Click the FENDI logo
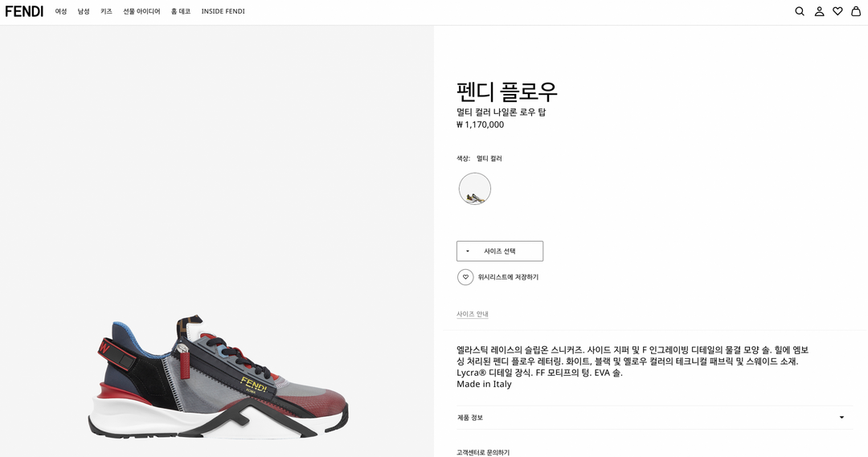The image size is (868, 457). point(24,11)
